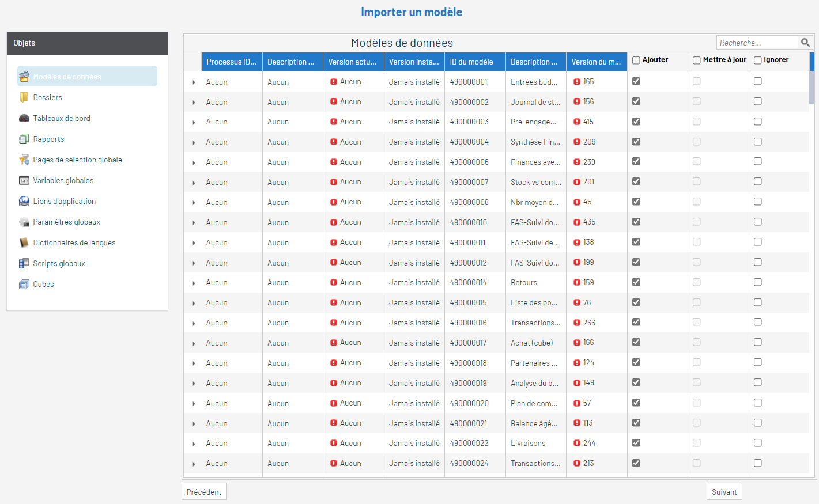This screenshot has width=819, height=504.
Task: Sort by Processus ID column header
Action: 232,62
